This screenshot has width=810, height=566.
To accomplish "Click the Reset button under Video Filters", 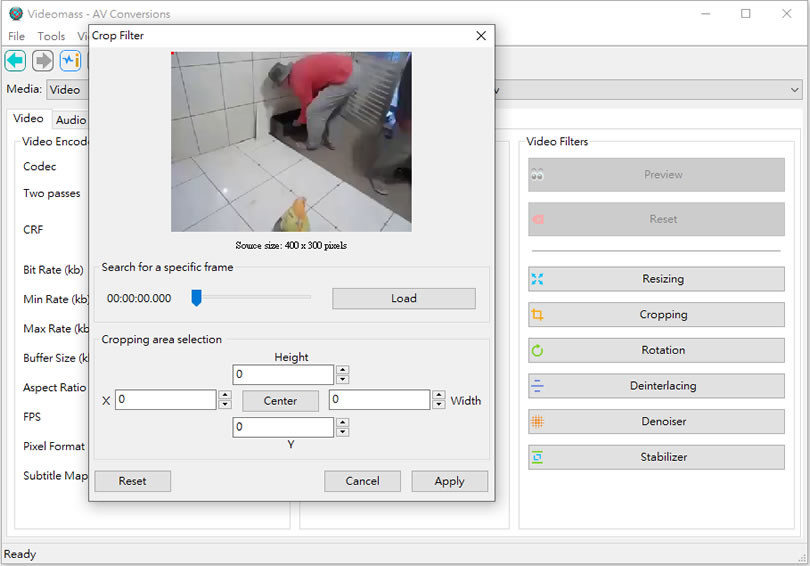I will click(x=656, y=219).
